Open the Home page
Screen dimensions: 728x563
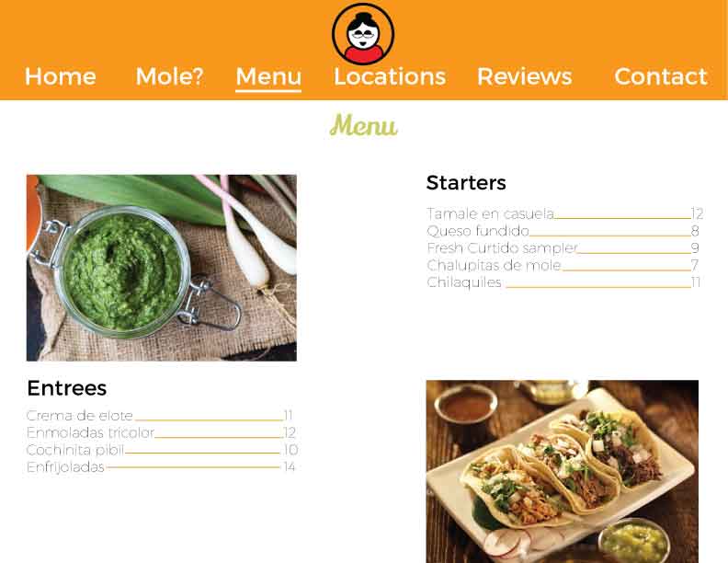[61, 76]
